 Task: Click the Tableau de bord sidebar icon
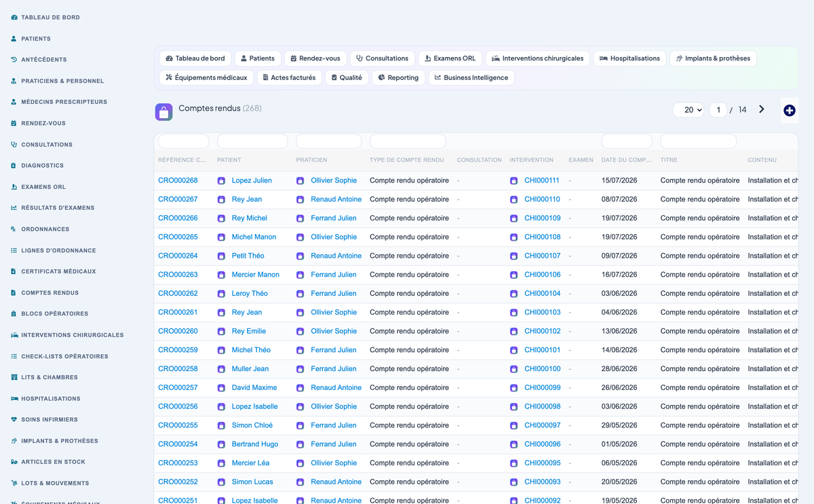click(x=14, y=17)
